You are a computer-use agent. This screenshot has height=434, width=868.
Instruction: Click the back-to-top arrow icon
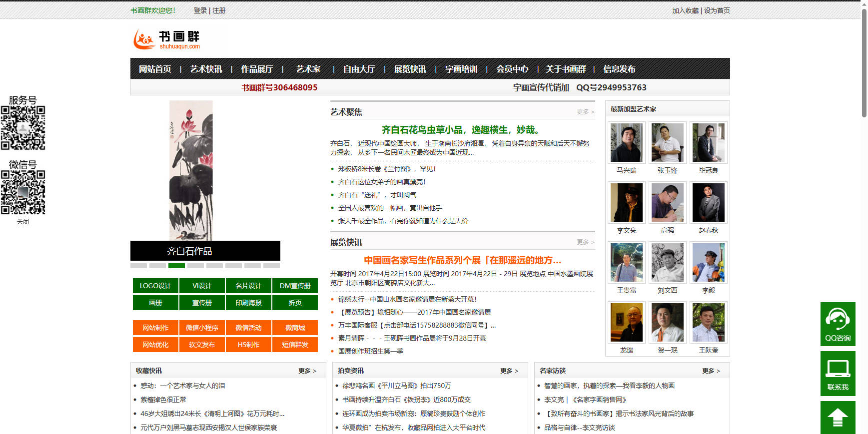[x=838, y=418]
